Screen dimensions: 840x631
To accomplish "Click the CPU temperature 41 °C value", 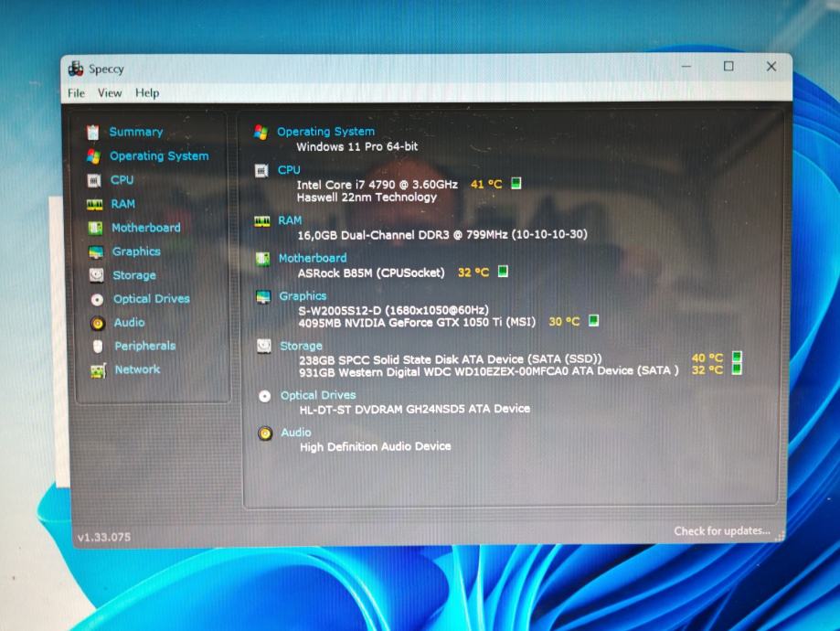I will (x=486, y=185).
